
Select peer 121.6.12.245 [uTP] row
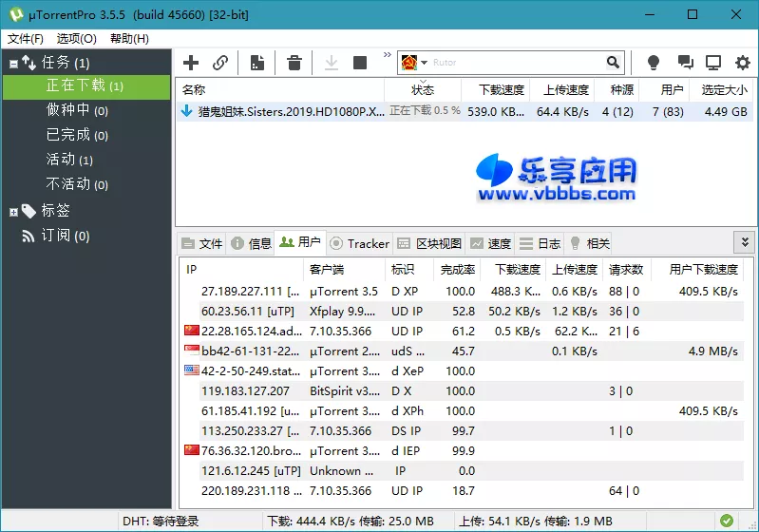[x=462, y=471]
